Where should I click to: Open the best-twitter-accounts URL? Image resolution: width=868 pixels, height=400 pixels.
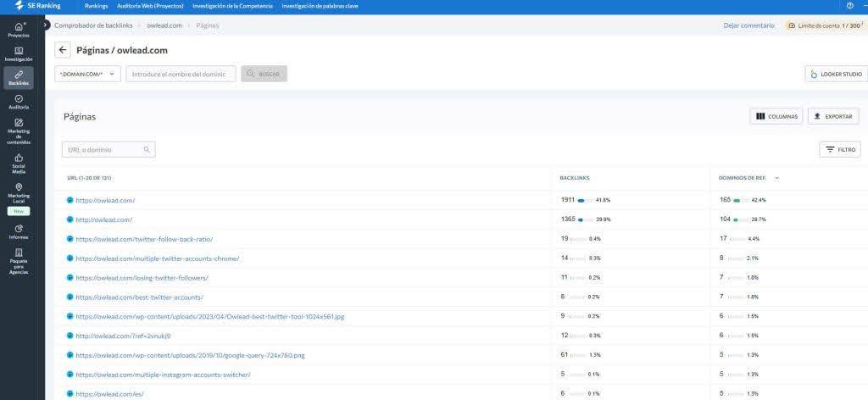pyautogui.click(x=140, y=297)
